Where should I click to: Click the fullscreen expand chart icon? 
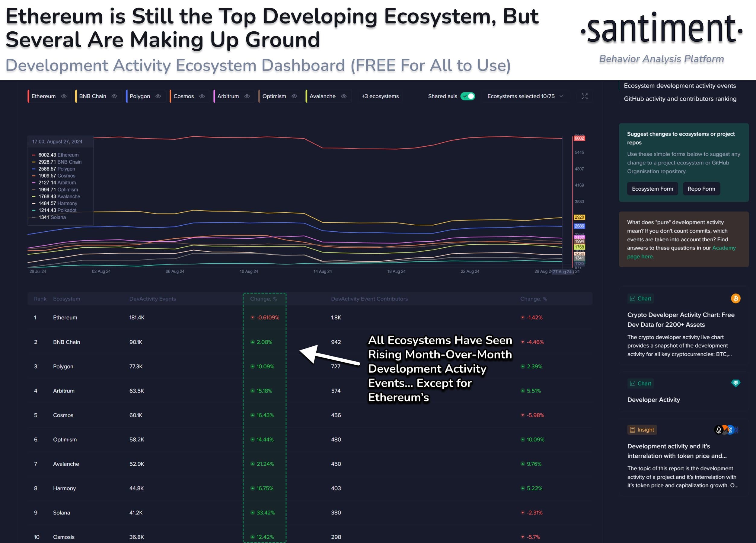pyautogui.click(x=584, y=96)
